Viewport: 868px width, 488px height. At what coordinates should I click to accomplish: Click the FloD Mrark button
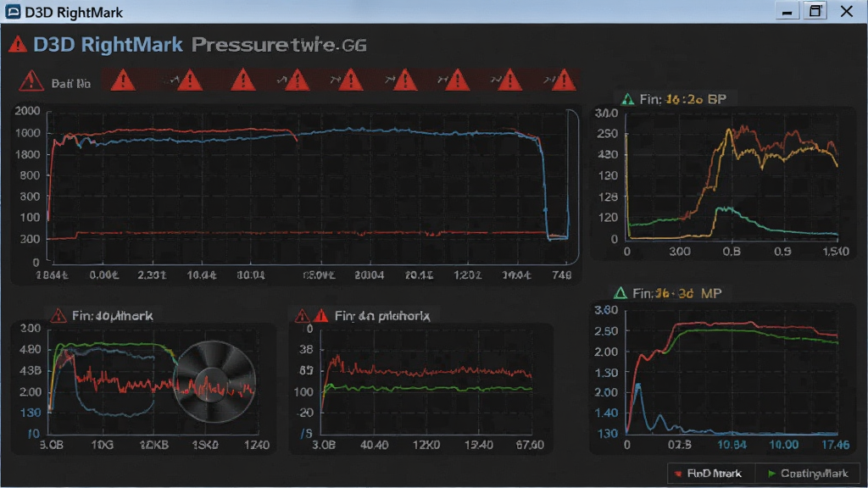(711, 474)
